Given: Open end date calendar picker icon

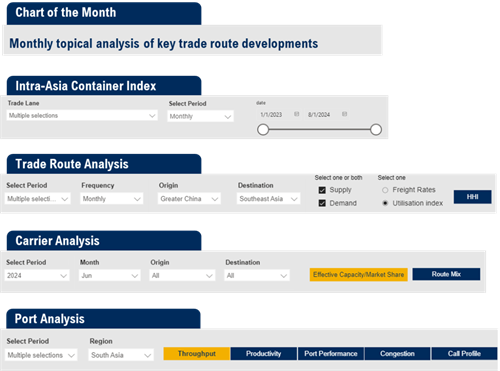Looking at the screenshot, I should [344, 114].
